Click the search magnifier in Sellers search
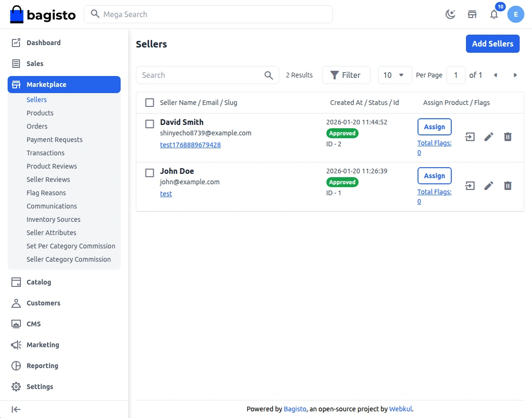 pos(269,75)
